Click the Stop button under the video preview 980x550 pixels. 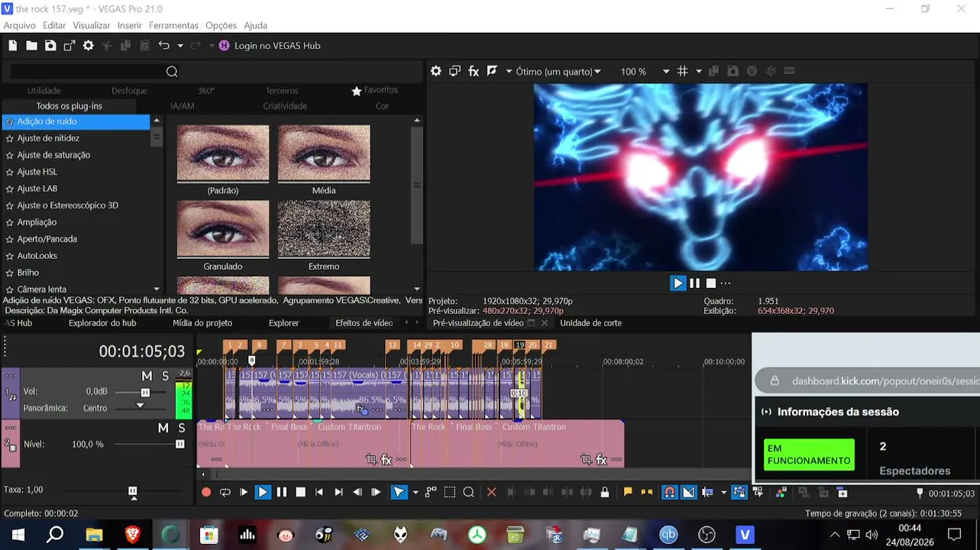pyautogui.click(x=711, y=283)
